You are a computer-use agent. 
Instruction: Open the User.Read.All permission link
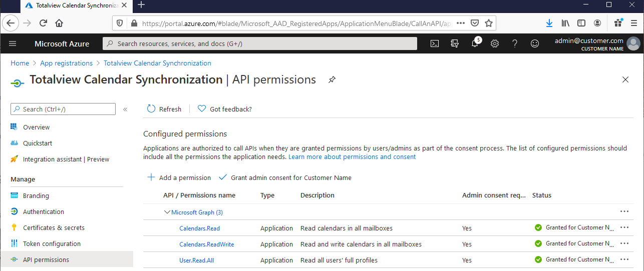[x=197, y=260]
